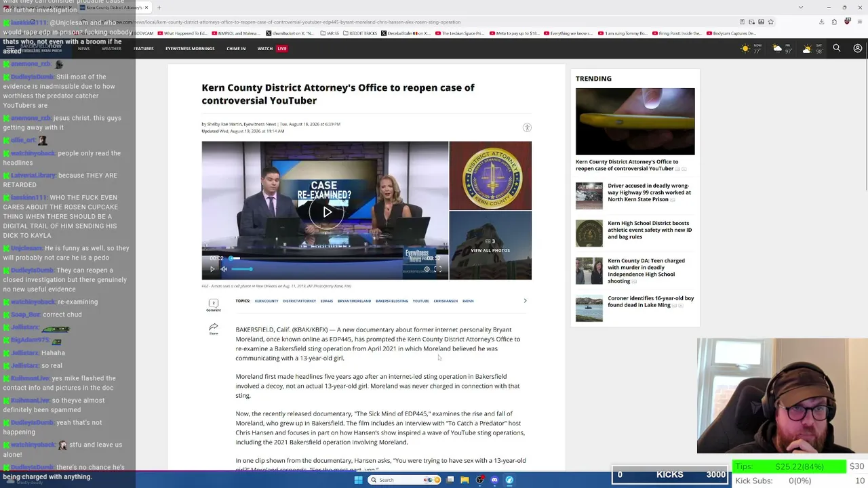Open the OBS icon on the taskbar
Screen dimensions: 868x488
[x=480, y=480]
